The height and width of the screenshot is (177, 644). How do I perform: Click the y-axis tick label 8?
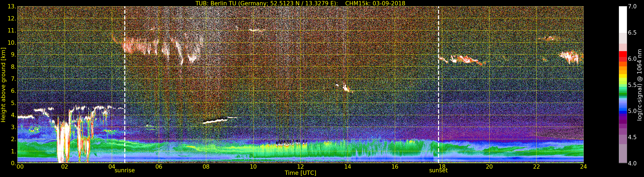[x=13, y=67]
